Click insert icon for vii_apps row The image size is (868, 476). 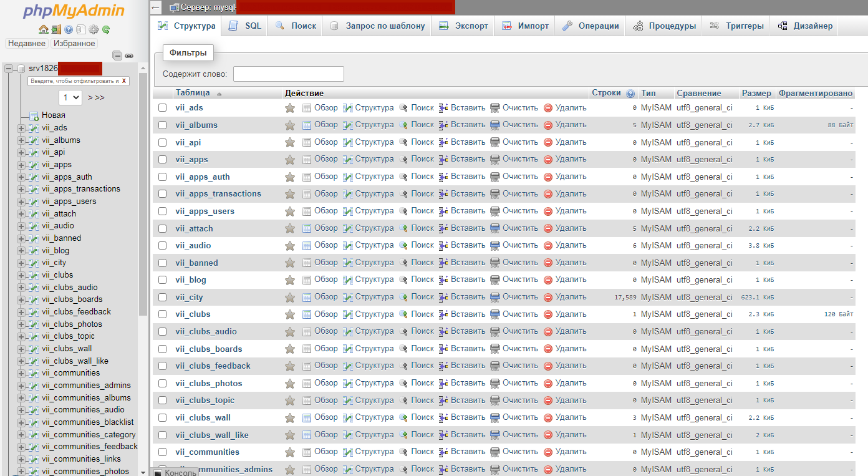(x=443, y=160)
